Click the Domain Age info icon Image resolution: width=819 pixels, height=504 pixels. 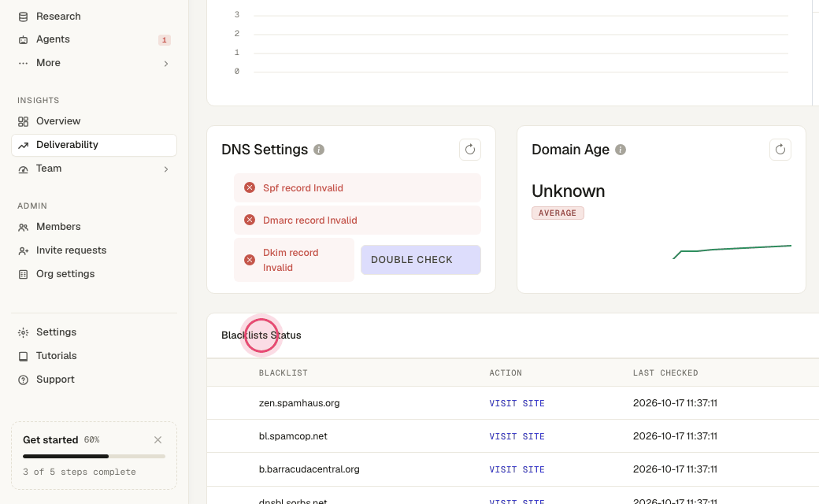(621, 150)
